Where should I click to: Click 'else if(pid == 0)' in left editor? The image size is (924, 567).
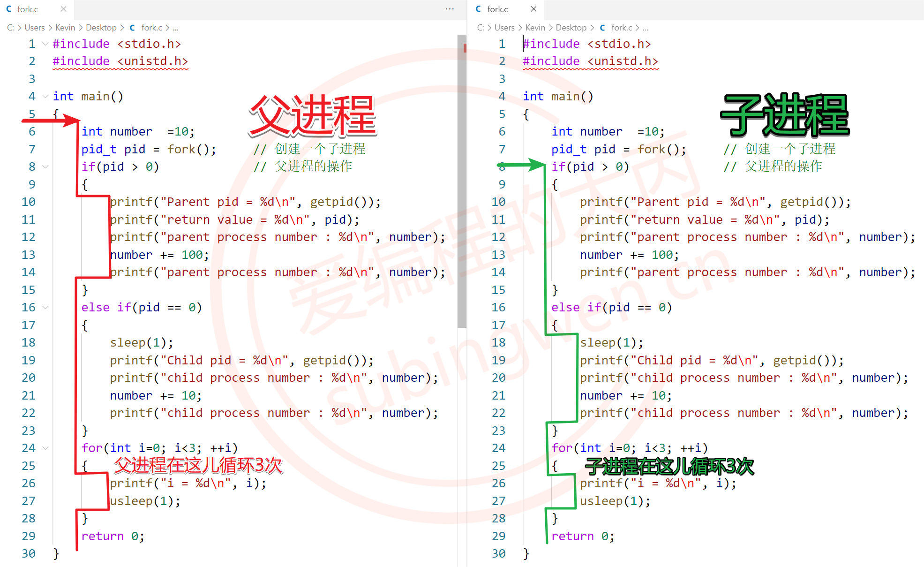pyautogui.click(x=142, y=307)
